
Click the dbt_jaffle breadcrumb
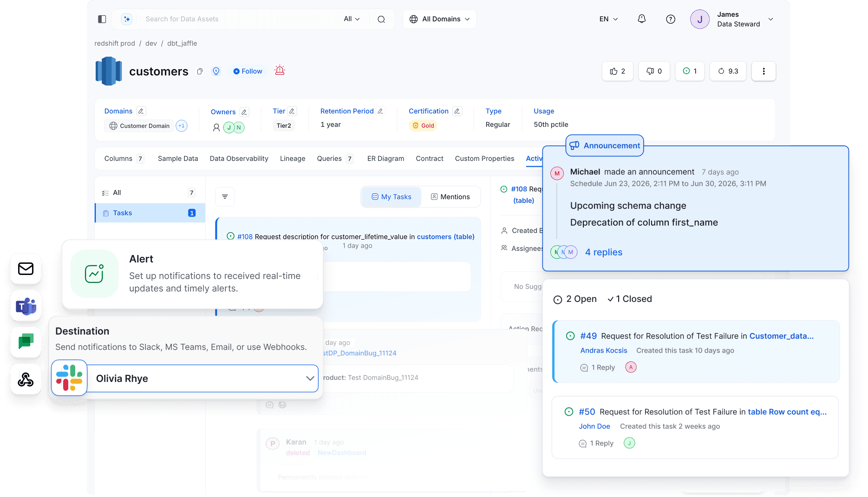tap(182, 44)
